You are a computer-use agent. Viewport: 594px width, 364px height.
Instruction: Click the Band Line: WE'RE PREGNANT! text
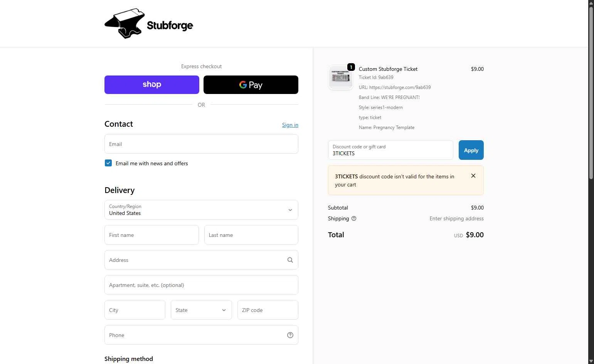389,97
